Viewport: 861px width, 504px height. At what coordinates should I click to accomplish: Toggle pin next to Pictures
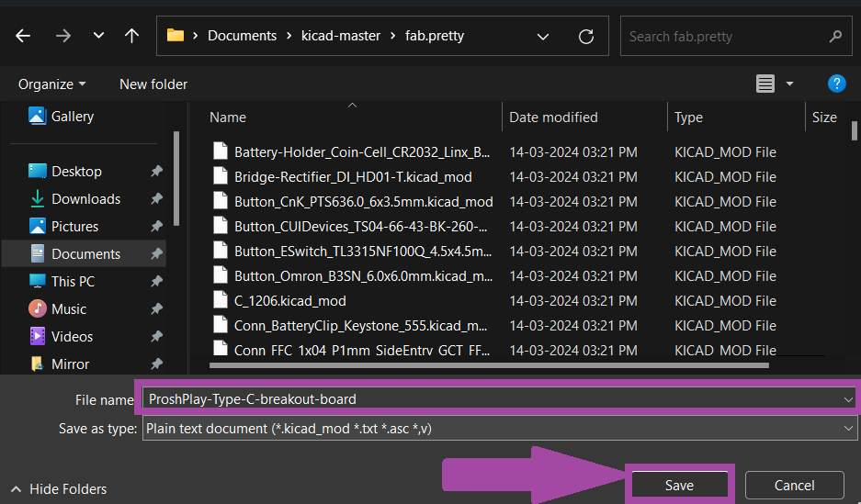click(156, 227)
